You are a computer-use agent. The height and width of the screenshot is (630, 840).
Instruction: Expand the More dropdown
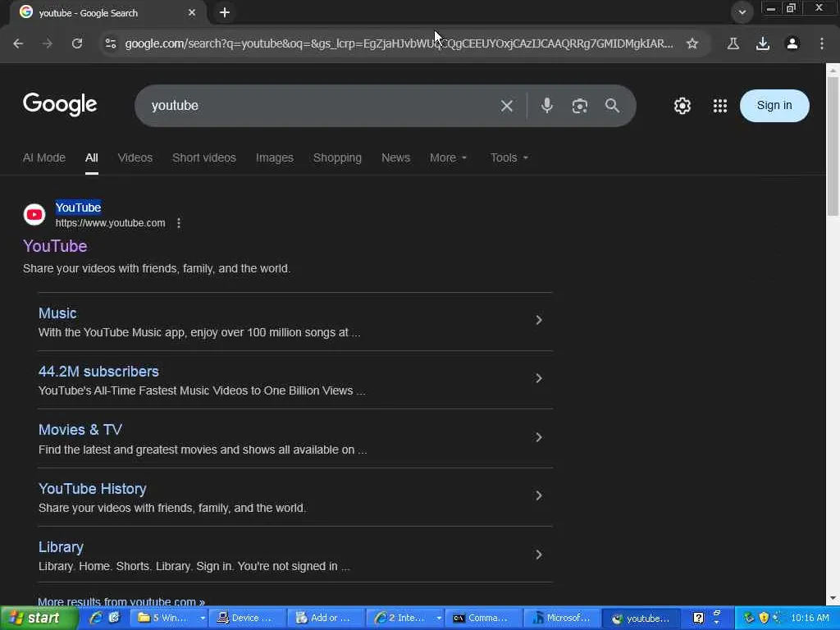pyautogui.click(x=449, y=157)
